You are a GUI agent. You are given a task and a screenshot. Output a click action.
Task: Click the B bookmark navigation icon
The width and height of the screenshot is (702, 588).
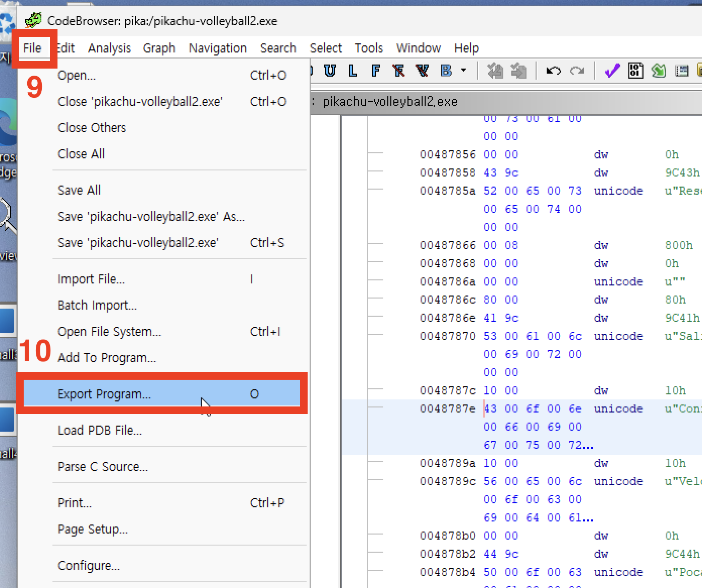[x=446, y=71]
